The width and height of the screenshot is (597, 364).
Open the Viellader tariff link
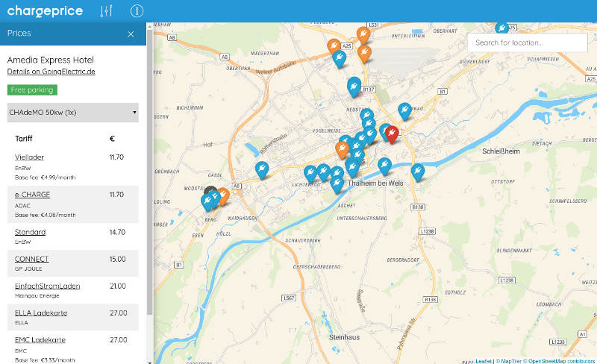point(30,157)
